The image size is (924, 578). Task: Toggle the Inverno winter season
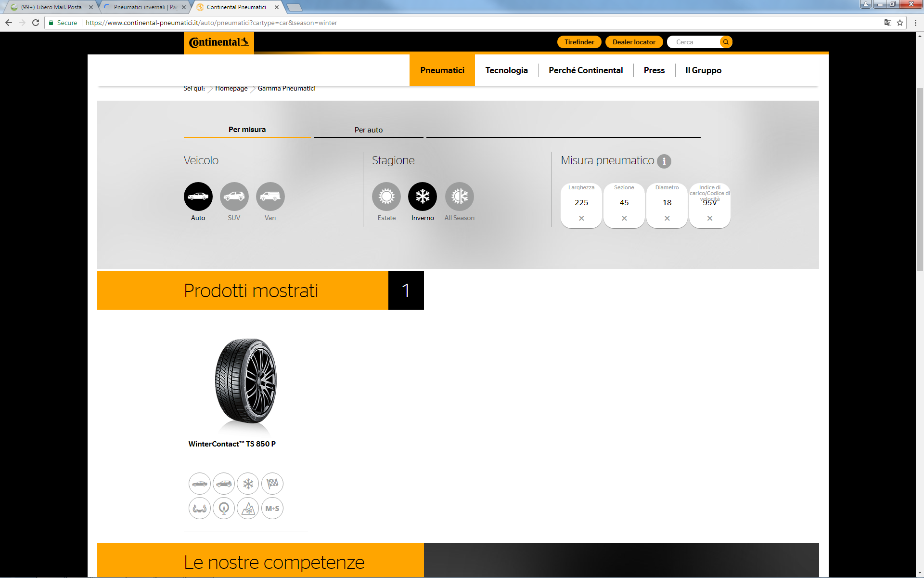[423, 197]
